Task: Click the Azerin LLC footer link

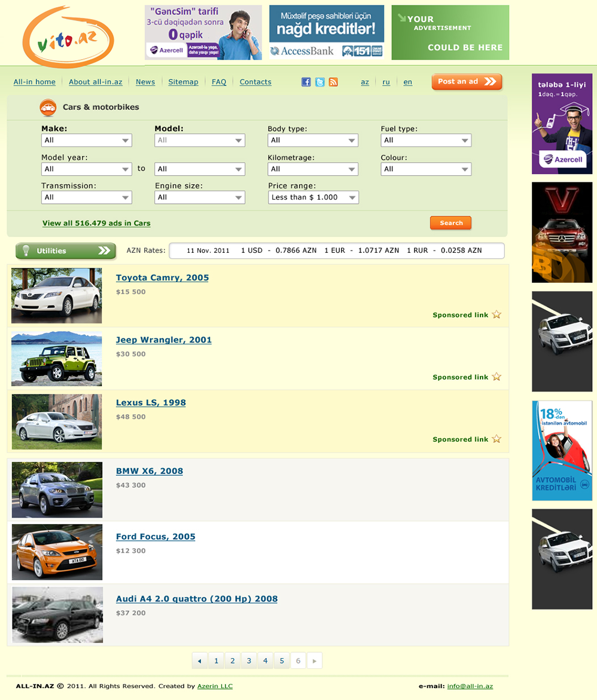Action: tap(215, 686)
